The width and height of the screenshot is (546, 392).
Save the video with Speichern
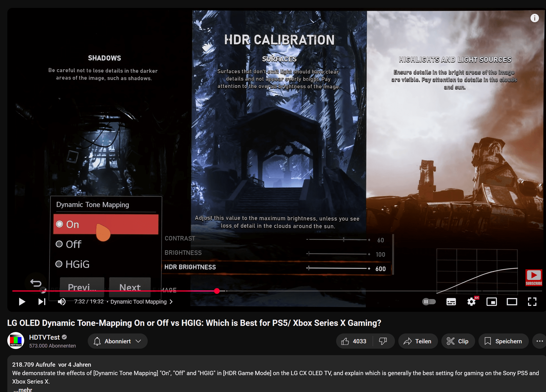(x=504, y=341)
